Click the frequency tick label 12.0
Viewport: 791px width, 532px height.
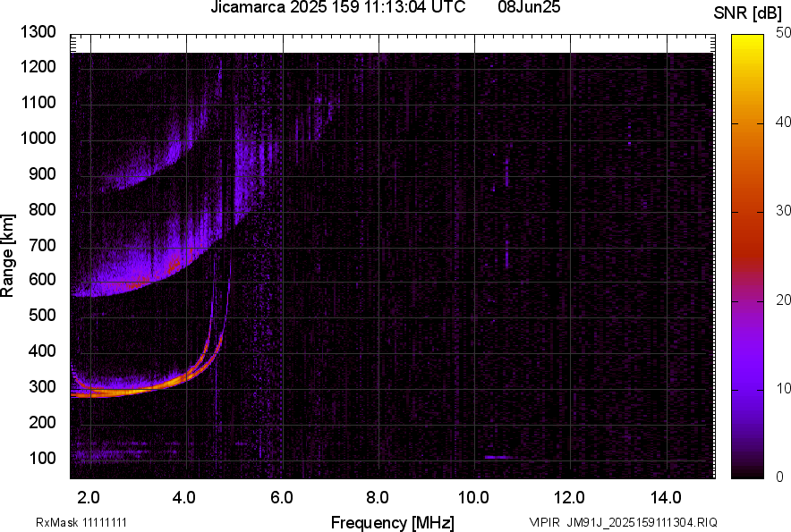click(569, 498)
